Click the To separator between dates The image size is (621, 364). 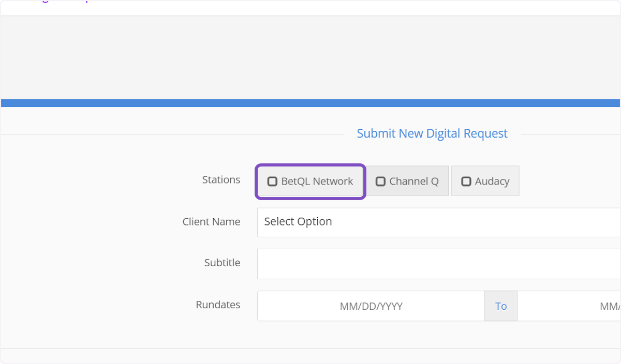(500, 306)
